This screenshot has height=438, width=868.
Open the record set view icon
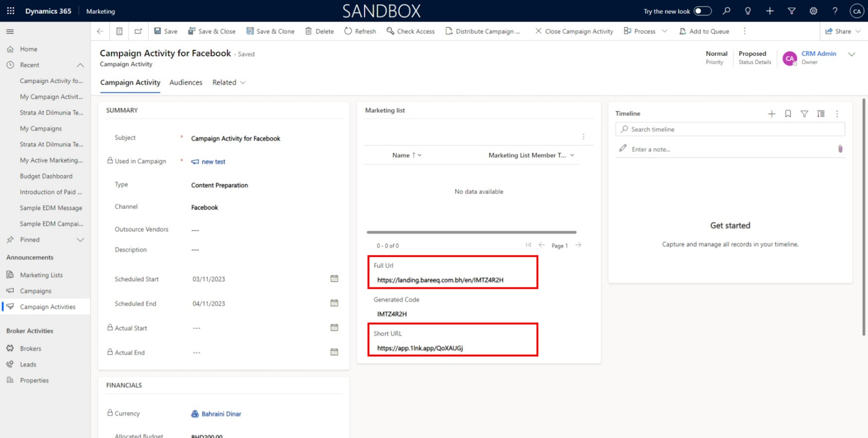[119, 31]
